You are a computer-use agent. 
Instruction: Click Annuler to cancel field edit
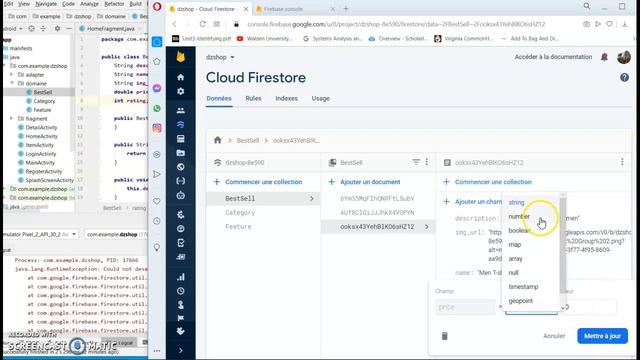click(x=554, y=336)
